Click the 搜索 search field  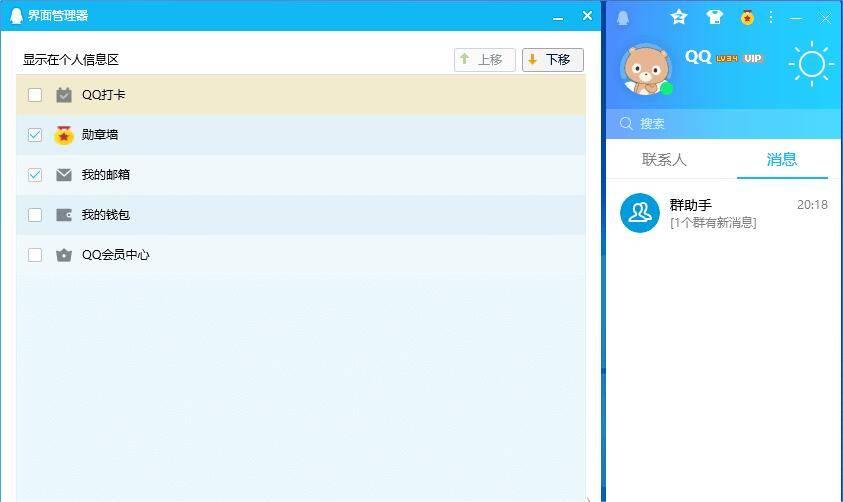click(723, 124)
